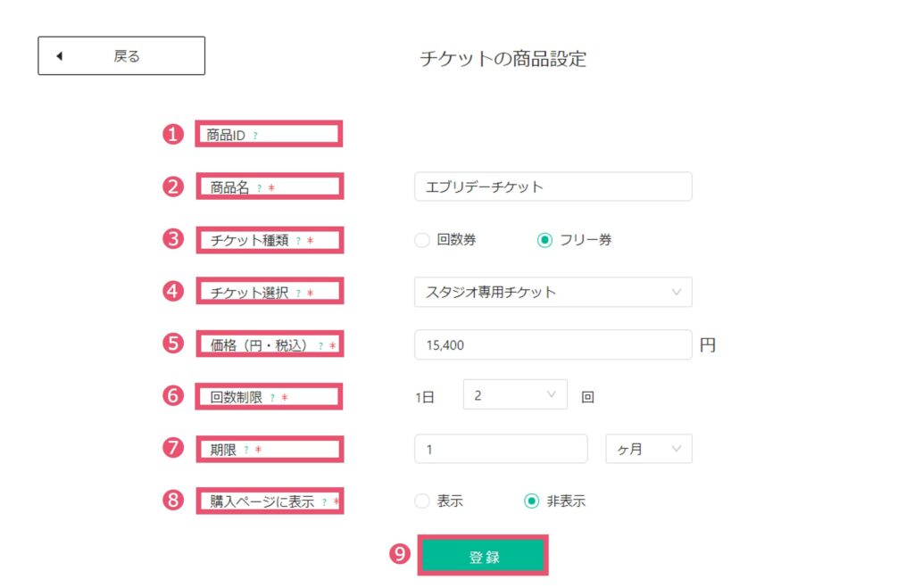The image size is (914, 588).
Task: Click the help icon beside チケット選択
Action: [298, 294]
